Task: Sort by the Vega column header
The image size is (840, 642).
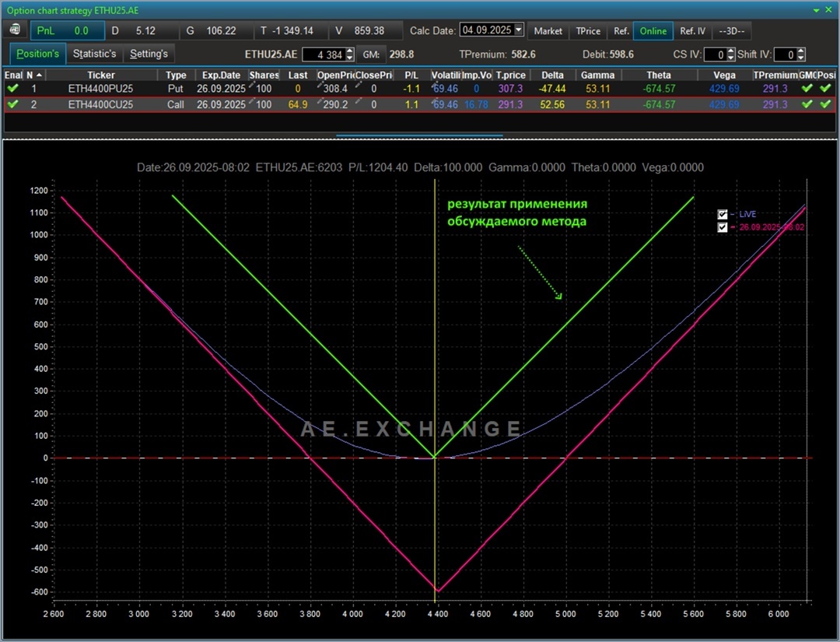Action: pyautogui.click(x=724, y=75)
